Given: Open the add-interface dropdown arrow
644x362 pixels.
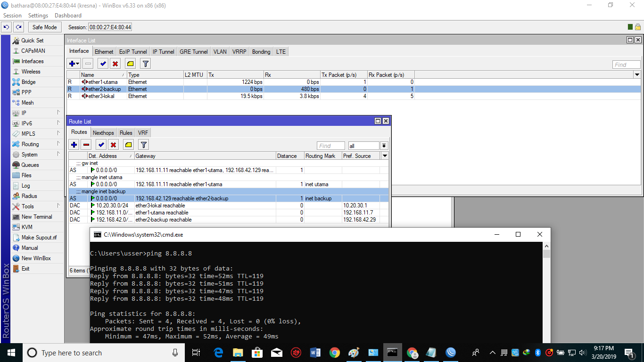Looking at the screenshot, I should [78, 63].
